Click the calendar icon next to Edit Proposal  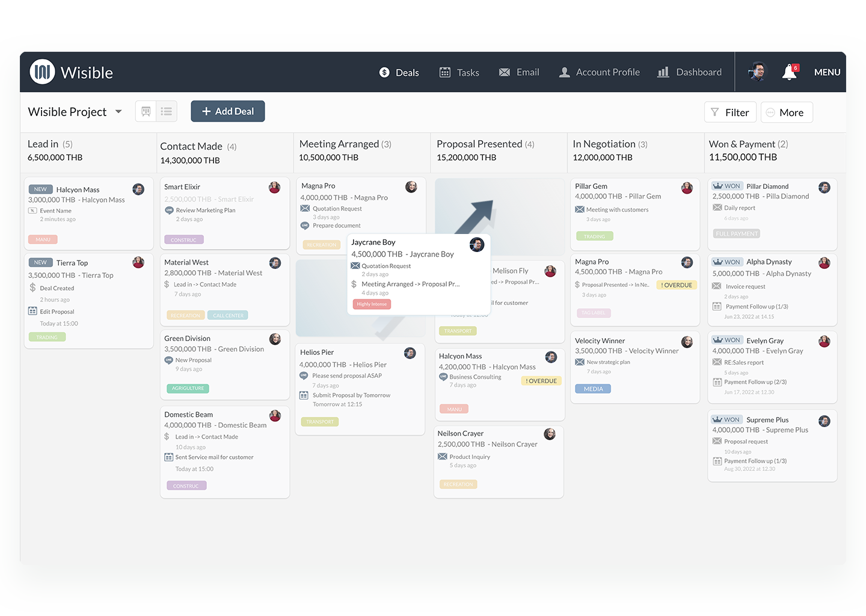click(32, 311)
